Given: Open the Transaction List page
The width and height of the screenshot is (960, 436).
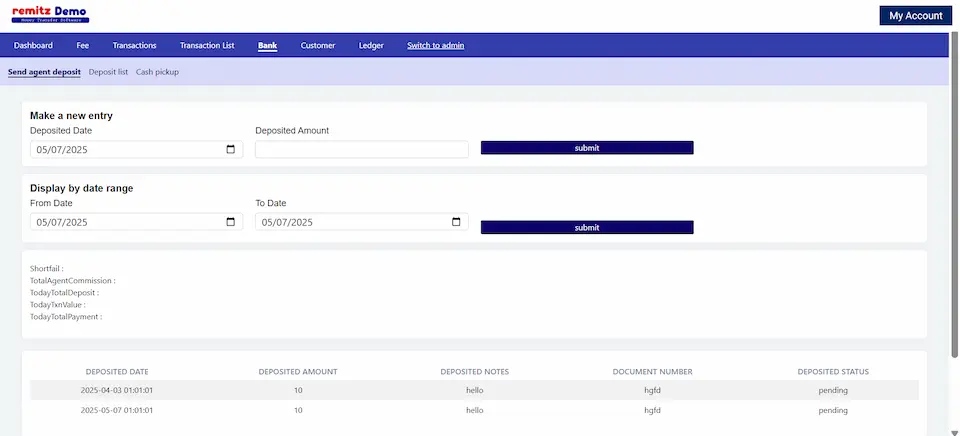Looking at the screenshot, I should [207, 45].
